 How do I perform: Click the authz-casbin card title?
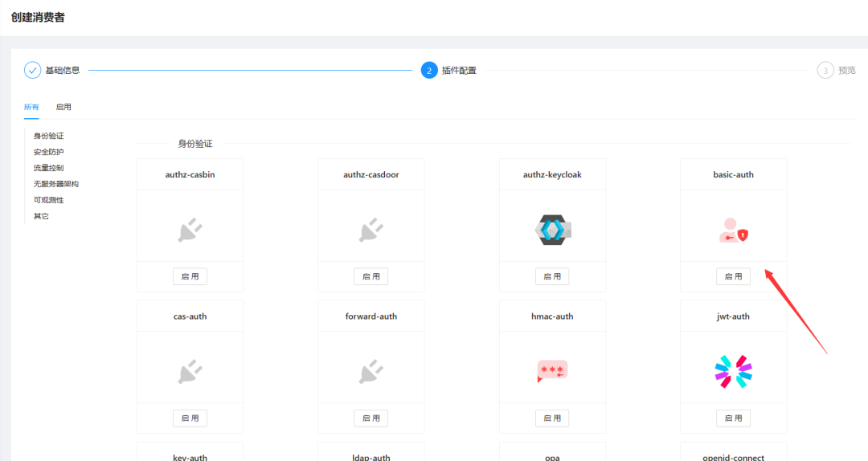point(190,174)
